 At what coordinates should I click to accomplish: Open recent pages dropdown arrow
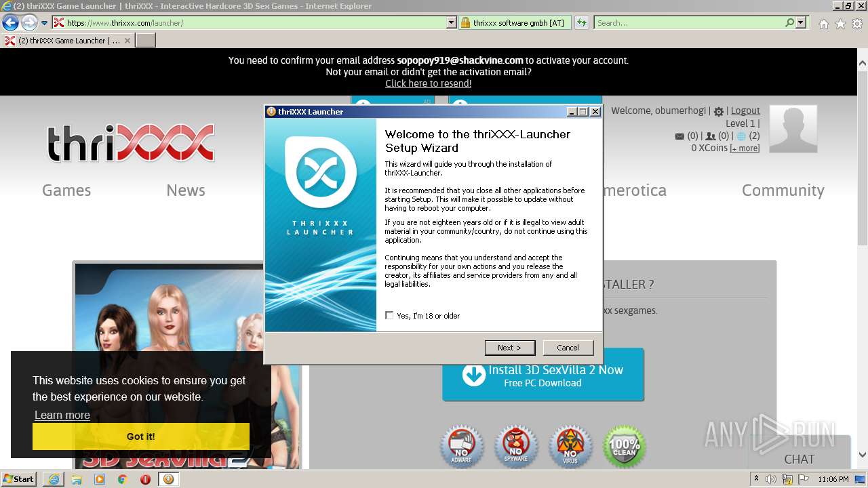[x=45, y=23]
